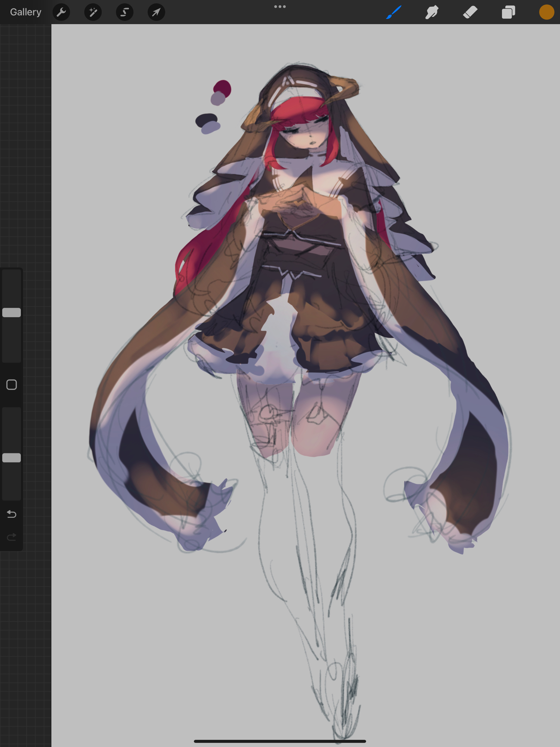Image resolution: width=560 pixels, height=747 pixels.
Task: Tap the home indicator bar at bottom
Action: [x=280, y=741]
